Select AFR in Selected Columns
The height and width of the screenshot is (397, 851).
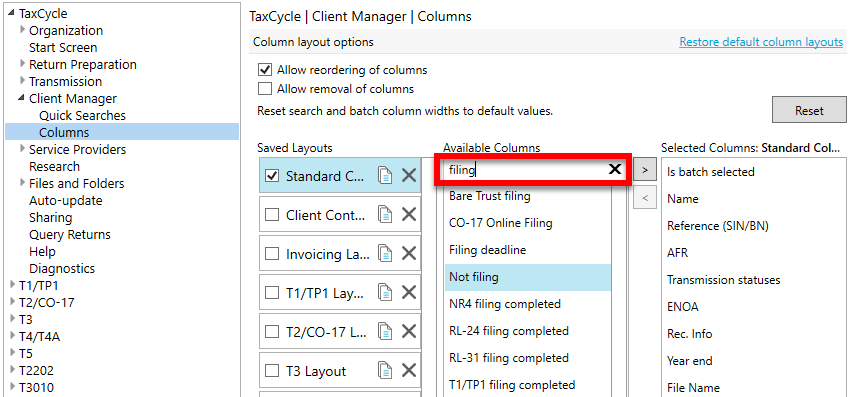point(754,253)
